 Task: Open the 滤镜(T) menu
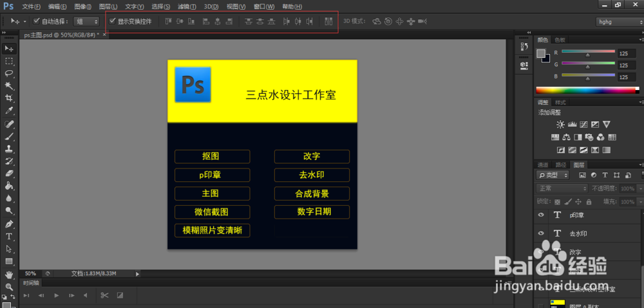[187, 6]
